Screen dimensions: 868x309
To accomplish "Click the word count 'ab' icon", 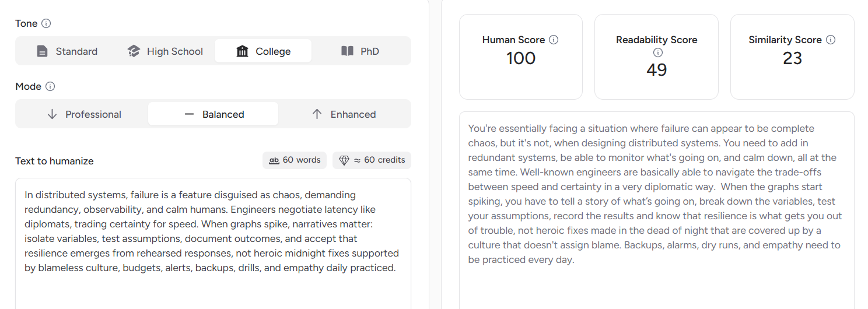I will coord(274,160).
